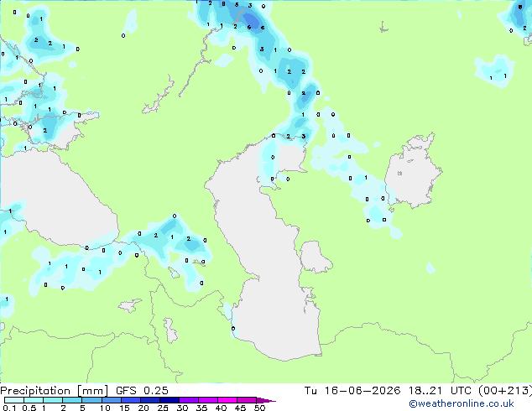Viewport: 532px width, 411px height.
Task: Choose the 40–45 mm magenta legend swatch
Action: pyautogui.click(x=227, y=400)
